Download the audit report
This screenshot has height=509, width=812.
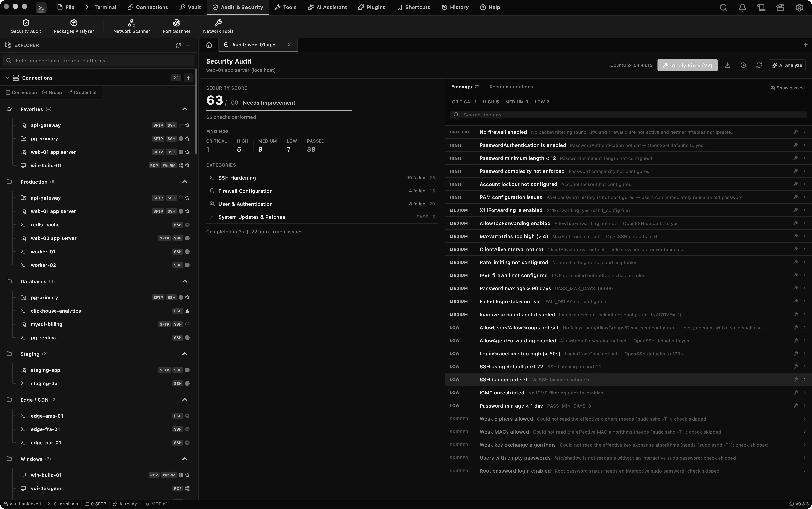pyautogui.click(x=727, y=65)
